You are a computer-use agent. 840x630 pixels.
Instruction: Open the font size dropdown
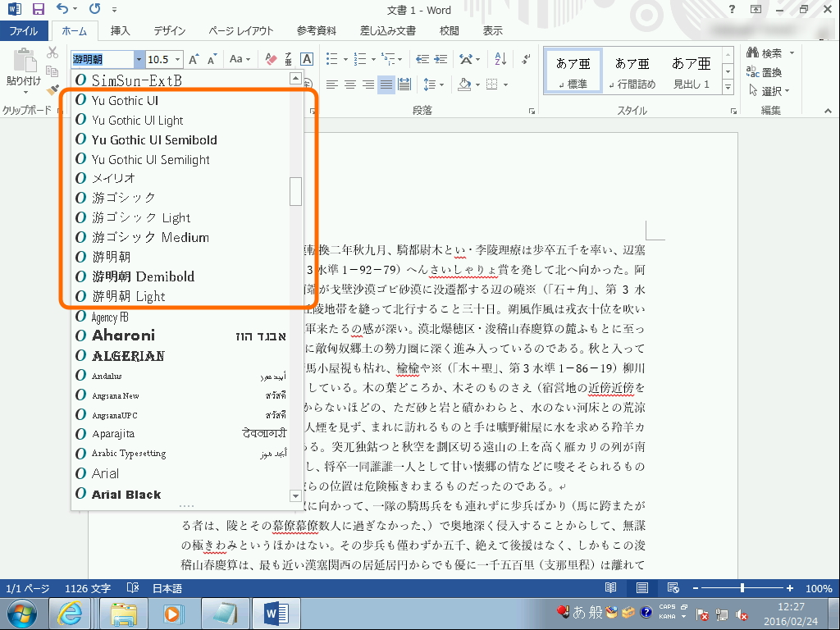tap(179, 59)
